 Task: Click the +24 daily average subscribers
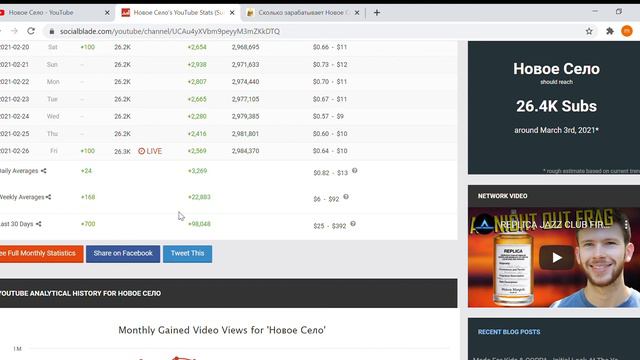pos(86,171)
